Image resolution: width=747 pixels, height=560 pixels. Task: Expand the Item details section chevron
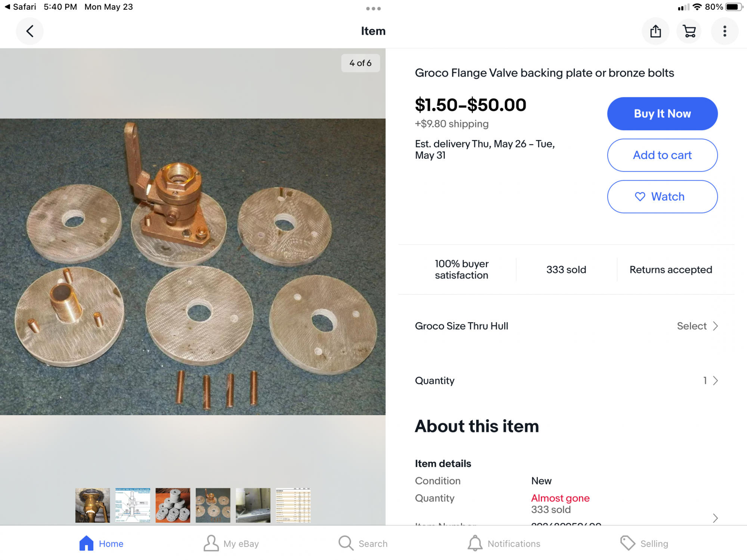(715, 518)
